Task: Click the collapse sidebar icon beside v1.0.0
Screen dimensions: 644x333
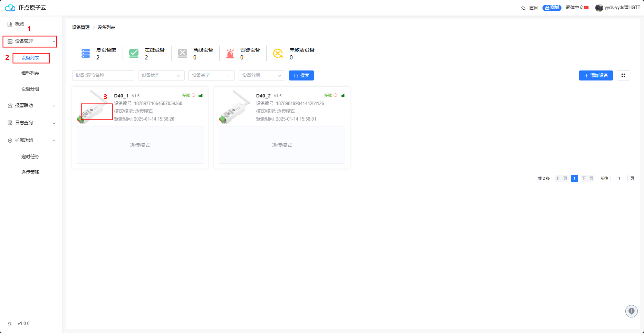Action: (x=10, y=324)
